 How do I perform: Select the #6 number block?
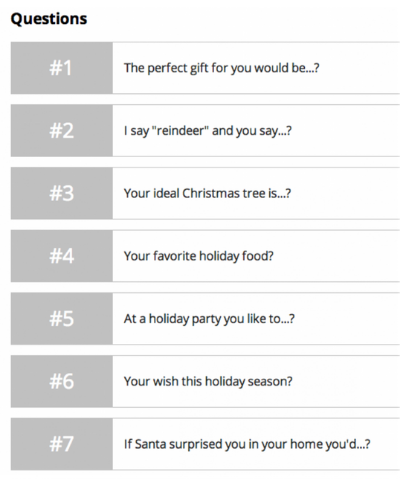pos(62,381)
